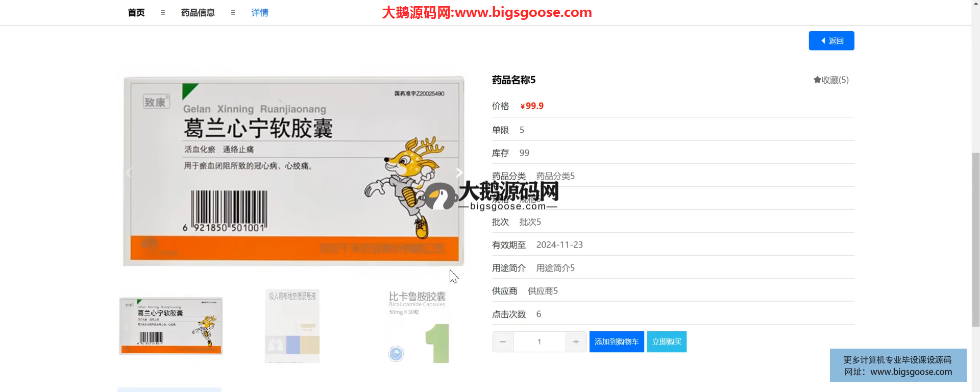This screenshot has height=392, width=980.
Task: Open 药品信息 breadcrumb link
Action: [198, 13]
